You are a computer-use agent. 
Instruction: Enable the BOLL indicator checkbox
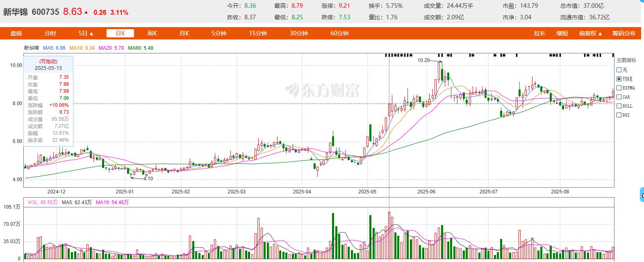(x=619, y=106)
